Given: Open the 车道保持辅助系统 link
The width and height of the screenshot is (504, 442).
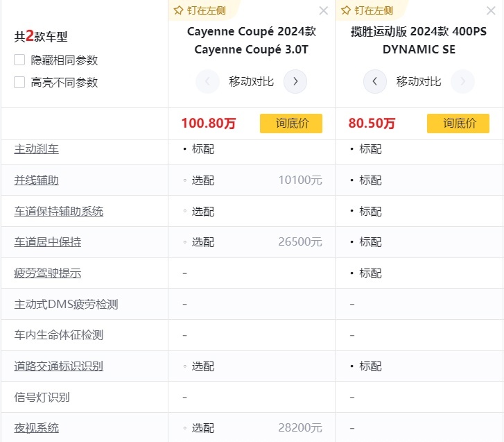Looking at the screenshot, I should (x=58, y=212).
